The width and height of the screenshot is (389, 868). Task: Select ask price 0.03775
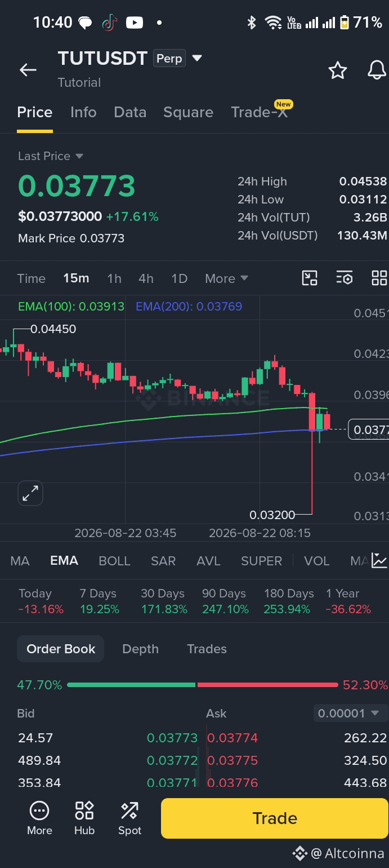[232, 760]
